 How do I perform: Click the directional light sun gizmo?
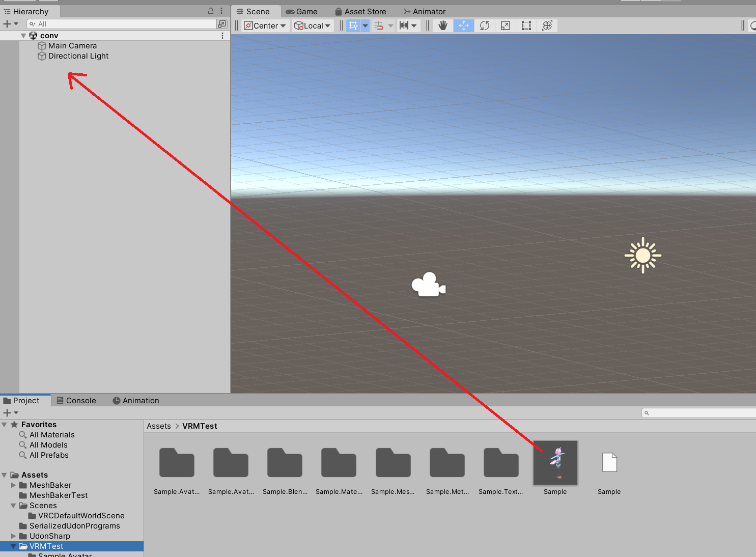pyautogui.click(x=642, y=256)
